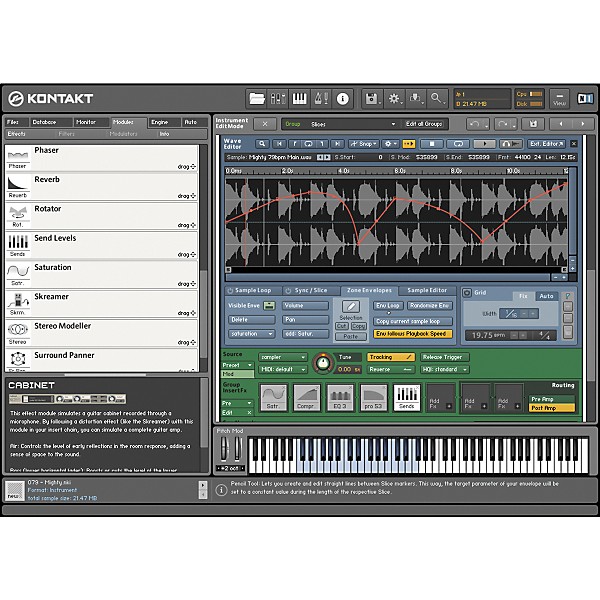Click the Edit all Groups button
The height and width of the screenshot is (600, 600).
(424, 124)
